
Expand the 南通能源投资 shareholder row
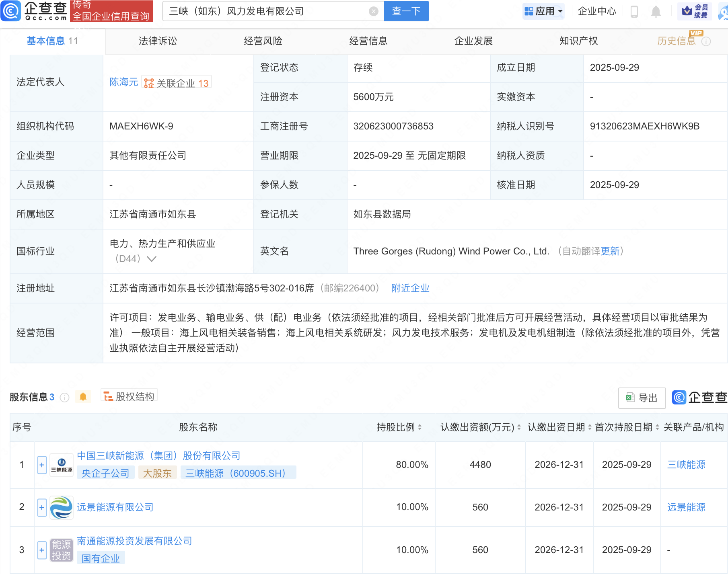pyautogui.click(x=42, y=550)
